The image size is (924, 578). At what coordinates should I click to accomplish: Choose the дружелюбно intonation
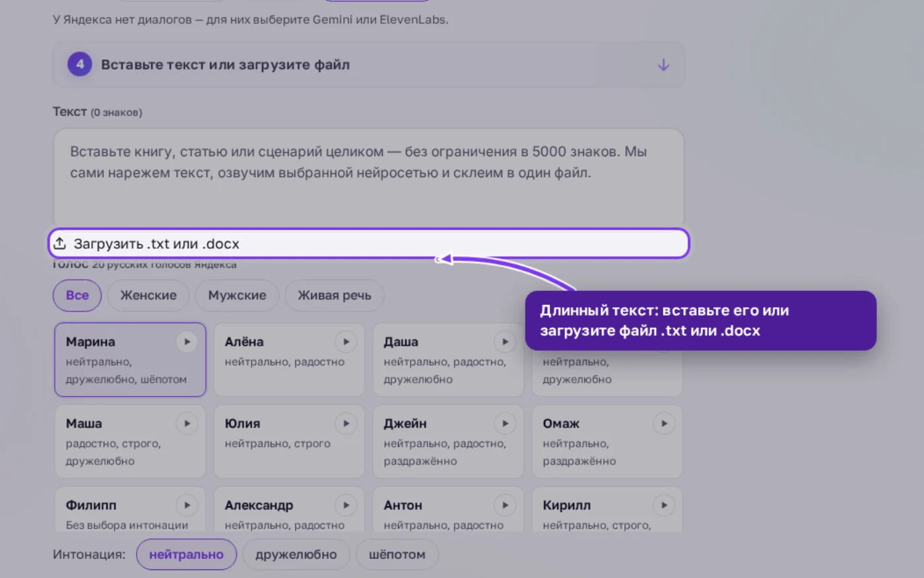tap(296, 555)
